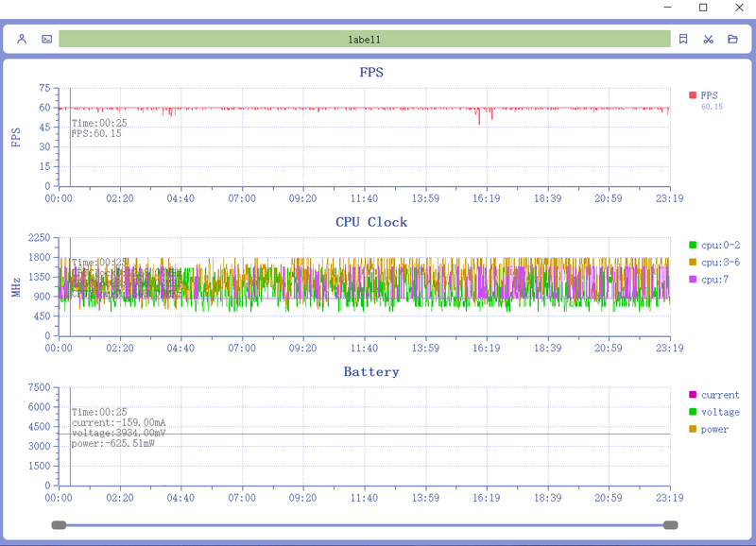Toggle the cpu:0-2 legend green swatch
Viewport: 756px width, 546px height.
(x=693, y=245)
